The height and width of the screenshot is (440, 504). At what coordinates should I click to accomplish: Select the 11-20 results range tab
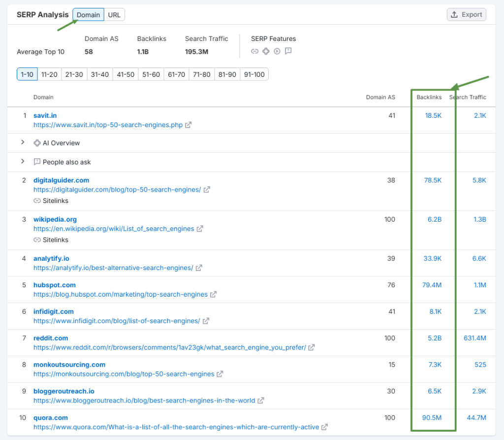pos(49,74)
